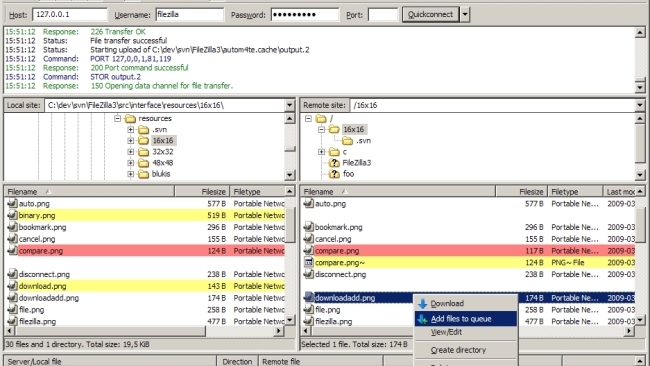Click the remote auto.png file icon
The width and height of the screenshot is (650, 366).
point(308,204)
